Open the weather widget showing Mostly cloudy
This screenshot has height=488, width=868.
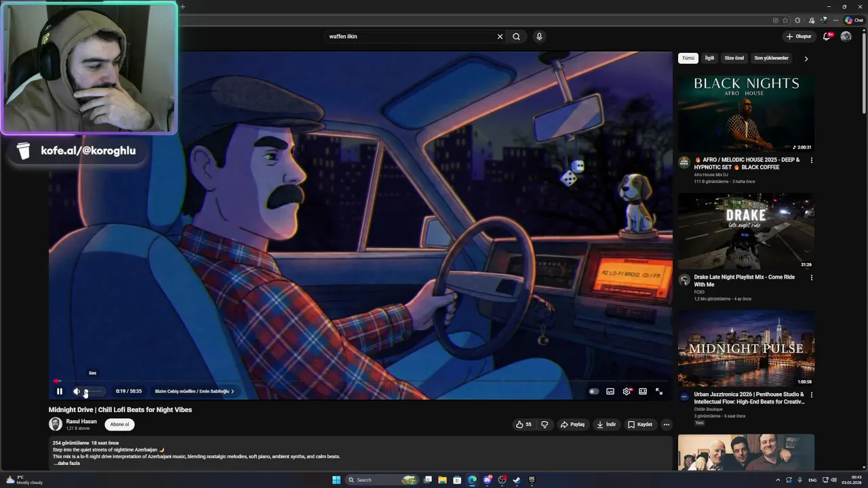click(x=24, y=480)
